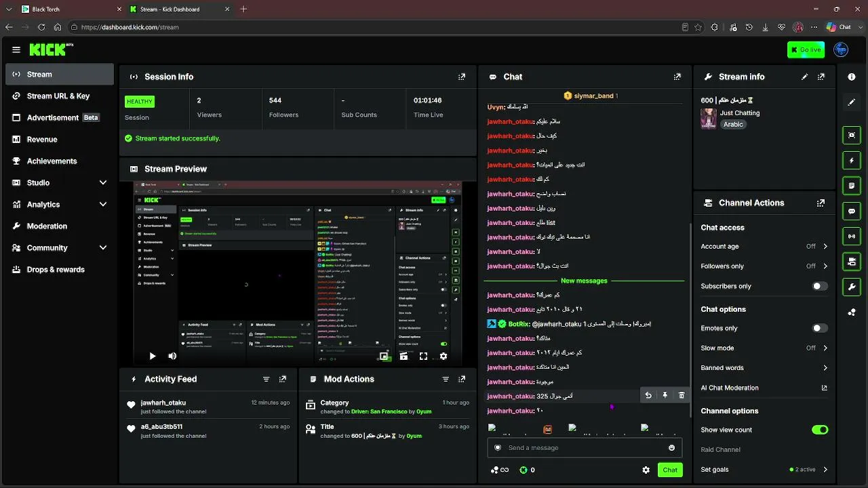This screenshot has height=488, width=868.
Task: Open chat settings gear icon
Action: 646,470
